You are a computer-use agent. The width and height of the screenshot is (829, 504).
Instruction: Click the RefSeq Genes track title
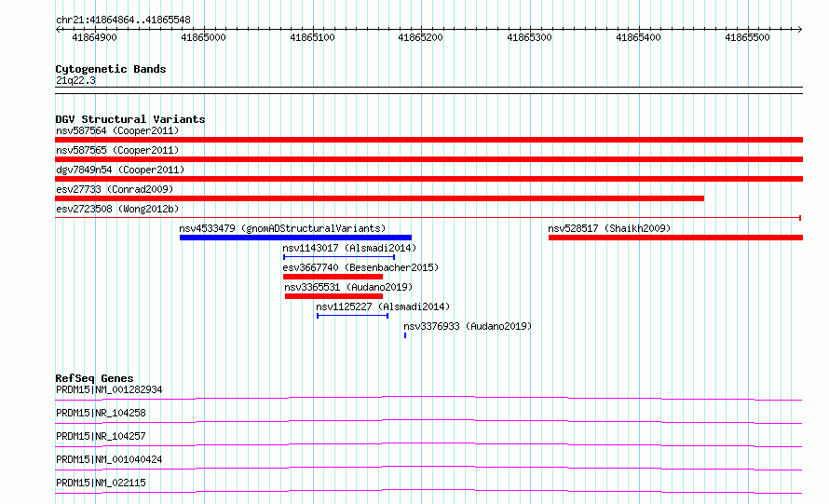tap(94, 378)
